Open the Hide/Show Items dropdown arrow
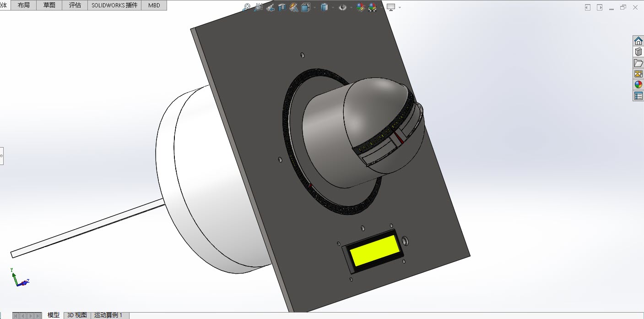The height and width of the screenshot is (319, 644). click(352, 8)
